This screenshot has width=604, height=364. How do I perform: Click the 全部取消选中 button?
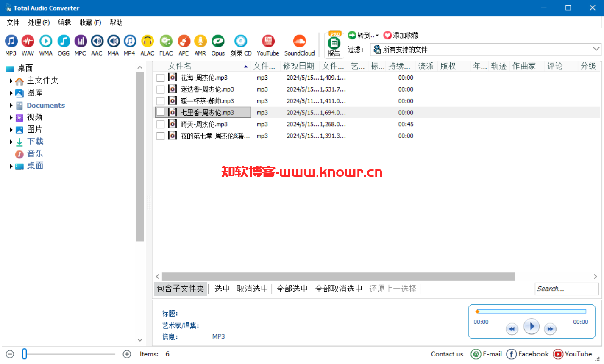339,289
